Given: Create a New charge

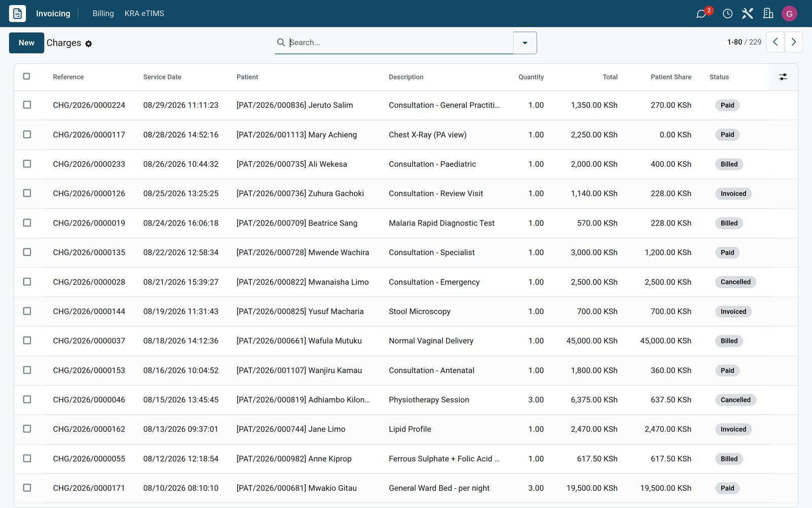Looking at the screenshot, I should [x=26, y=43].
